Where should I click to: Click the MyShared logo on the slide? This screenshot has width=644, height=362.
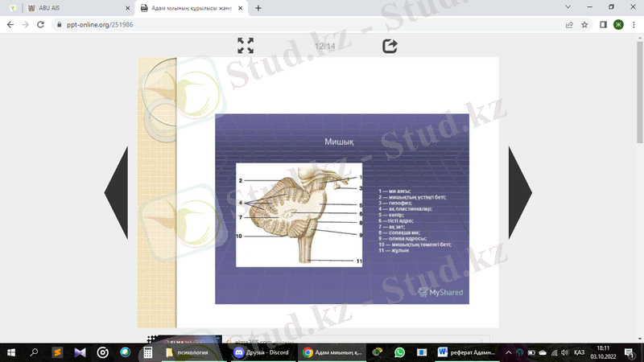[x=440, y=292]
